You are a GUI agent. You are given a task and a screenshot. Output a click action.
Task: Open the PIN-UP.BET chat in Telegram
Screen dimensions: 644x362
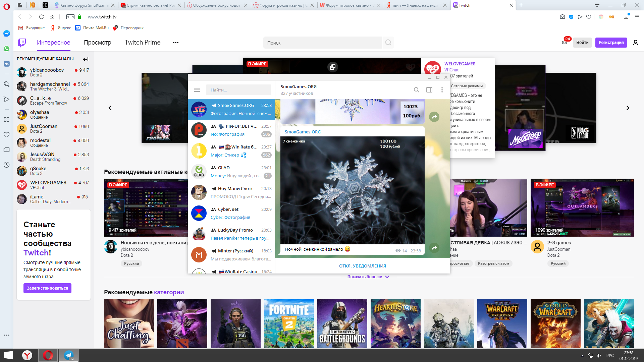[x=231, y=130]
